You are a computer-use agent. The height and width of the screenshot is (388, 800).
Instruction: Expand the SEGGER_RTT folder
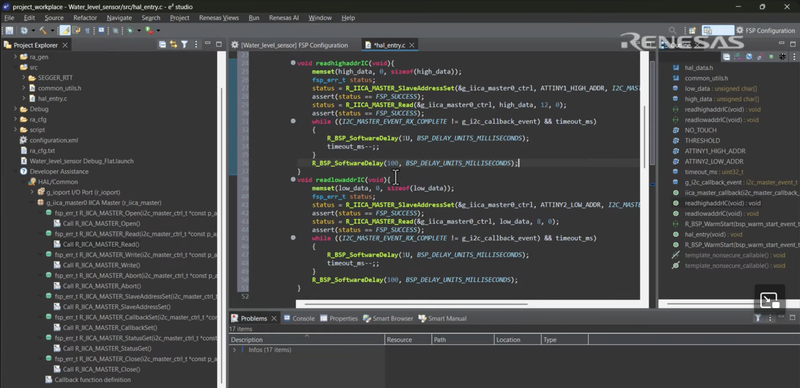[x=23, y=78]
